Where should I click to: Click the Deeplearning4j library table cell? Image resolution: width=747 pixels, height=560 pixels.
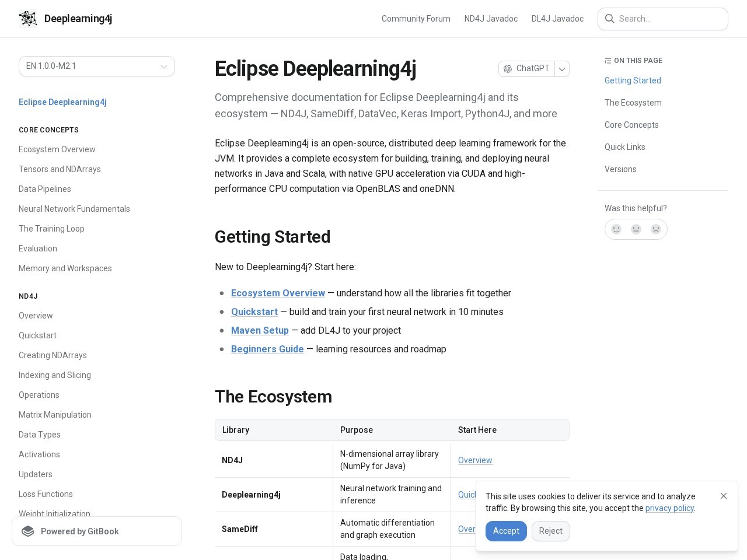point(274,495)
